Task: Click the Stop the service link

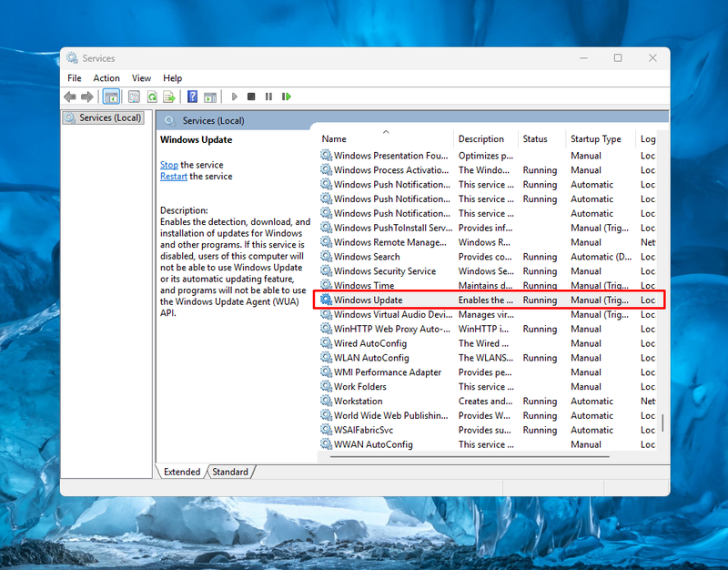Action: [169, 165]
